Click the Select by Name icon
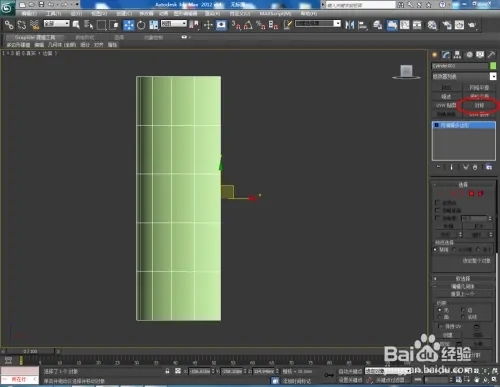Screen dimensions: 500x387 pos(88,25)
